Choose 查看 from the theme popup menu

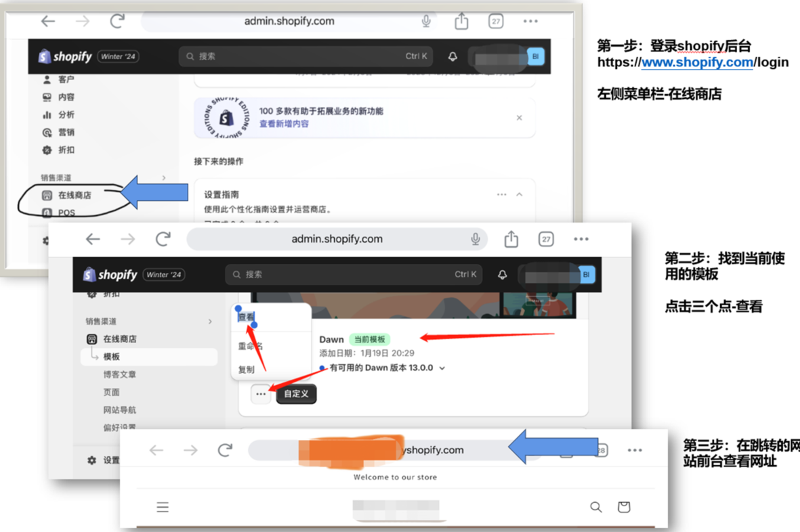click(x=247, y=317)
